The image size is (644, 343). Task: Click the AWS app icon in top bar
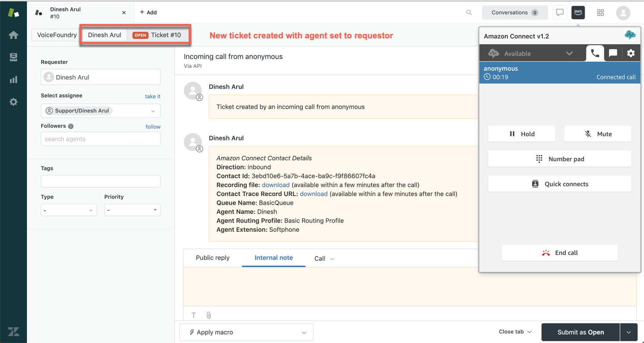[578, 13]
